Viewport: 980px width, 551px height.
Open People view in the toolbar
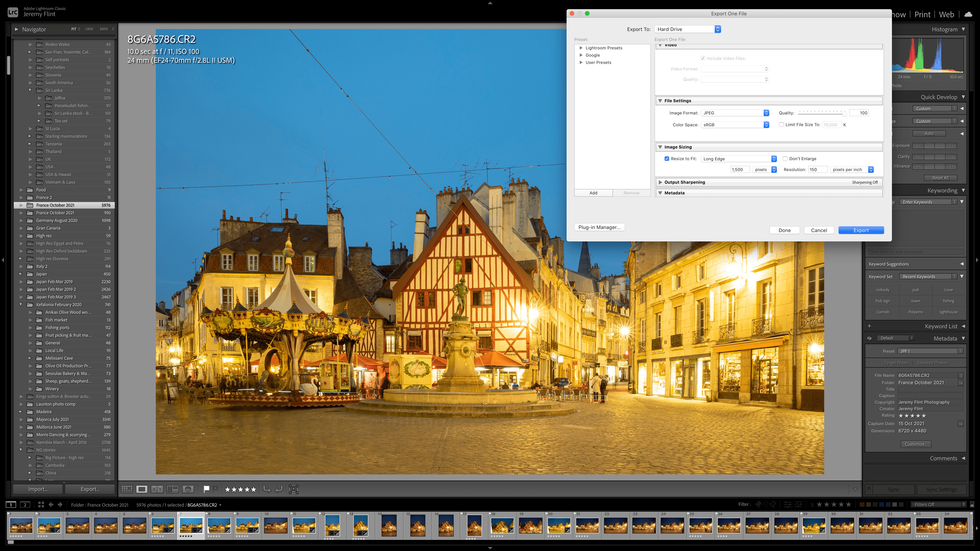pyautogui.click(x=188, y=489)
